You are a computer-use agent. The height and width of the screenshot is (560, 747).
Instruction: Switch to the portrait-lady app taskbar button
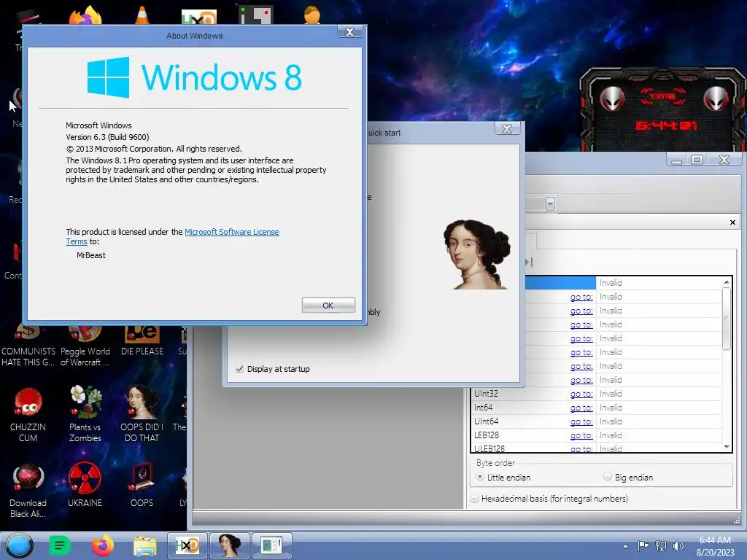tap(230, 545)
